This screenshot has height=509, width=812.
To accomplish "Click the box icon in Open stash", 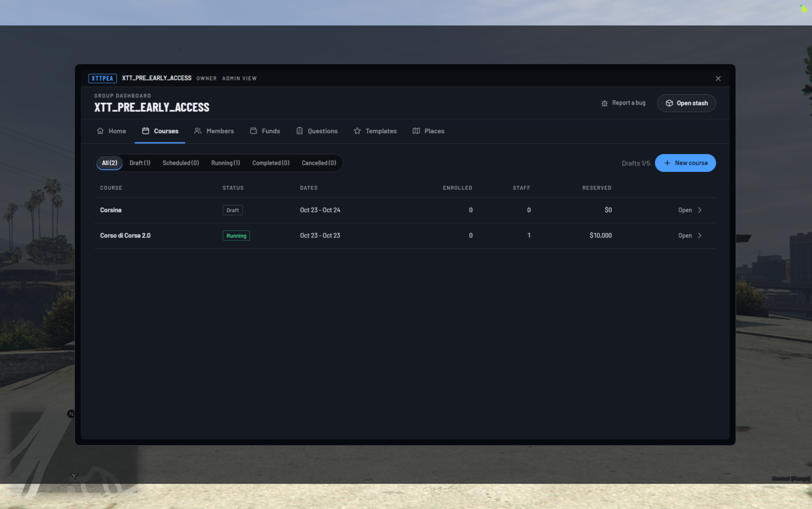I will [669, 103].
